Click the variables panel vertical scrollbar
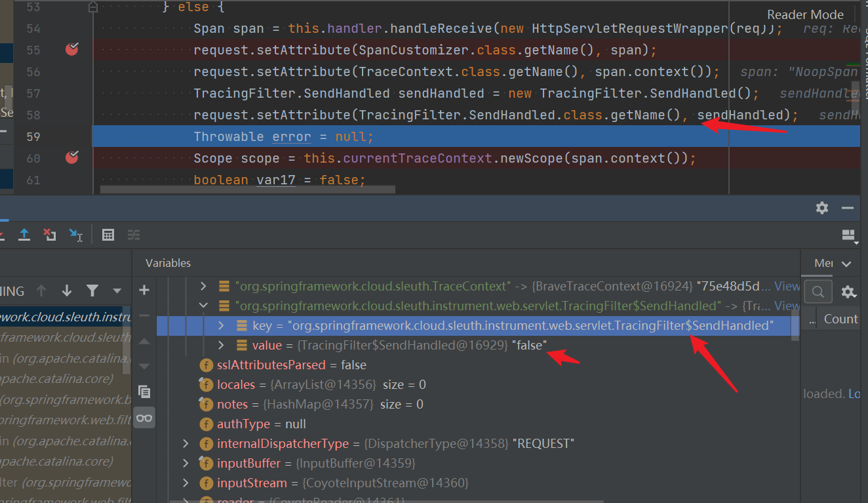This screenshot has height=503, width=868. click(x=796, y=327)
